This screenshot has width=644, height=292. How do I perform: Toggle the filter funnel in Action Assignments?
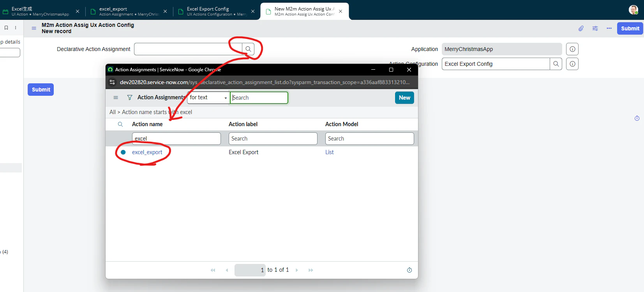click(130, 97)
